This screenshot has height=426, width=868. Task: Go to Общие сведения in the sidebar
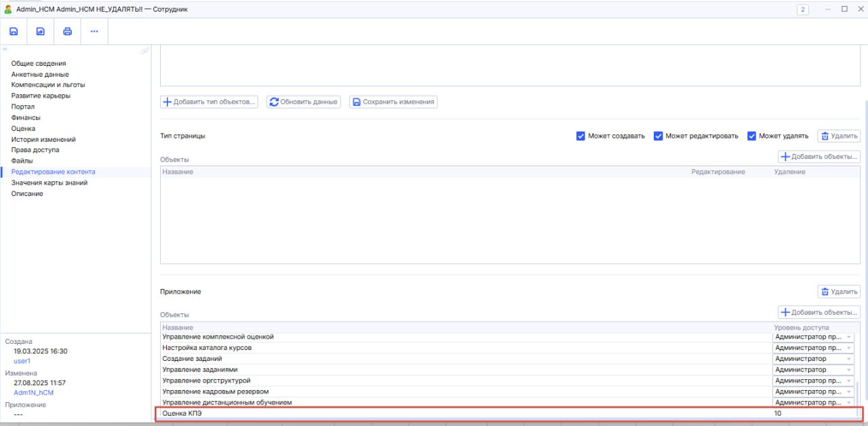point(39,63)
